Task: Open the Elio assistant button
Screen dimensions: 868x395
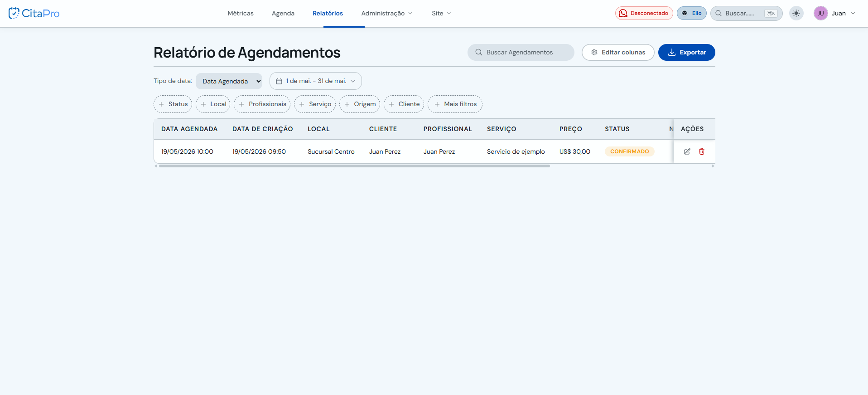Action: (691, 13)
